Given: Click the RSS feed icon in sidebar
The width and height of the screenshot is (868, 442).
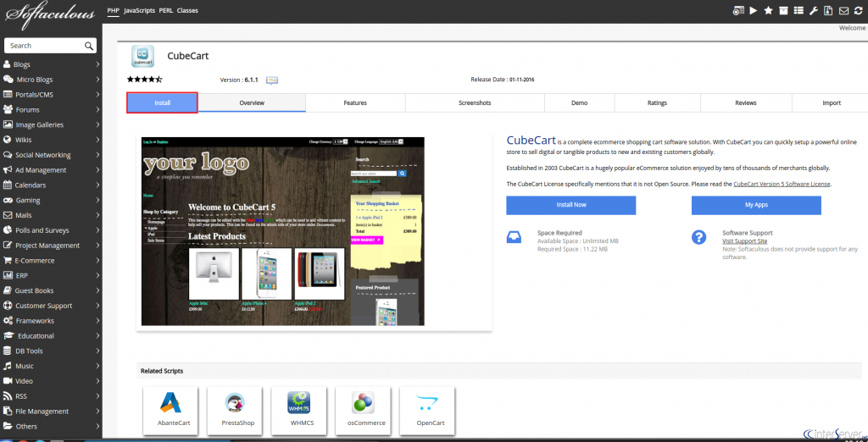Looking at the screenshot, I should [x=7, y=396].
